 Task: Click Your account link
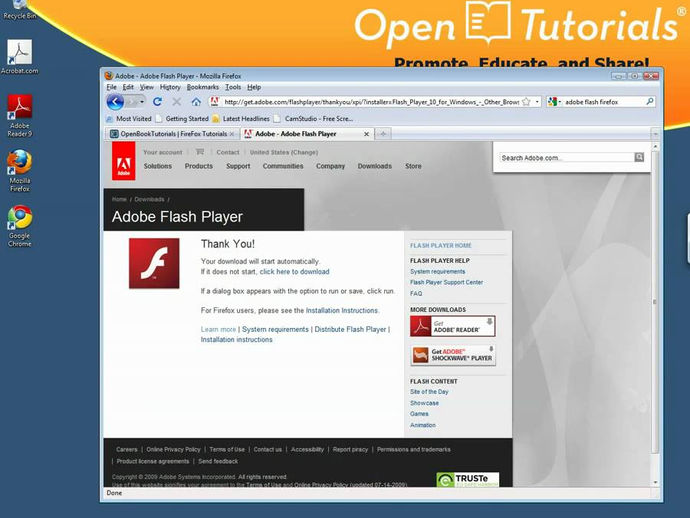[162, 152]
